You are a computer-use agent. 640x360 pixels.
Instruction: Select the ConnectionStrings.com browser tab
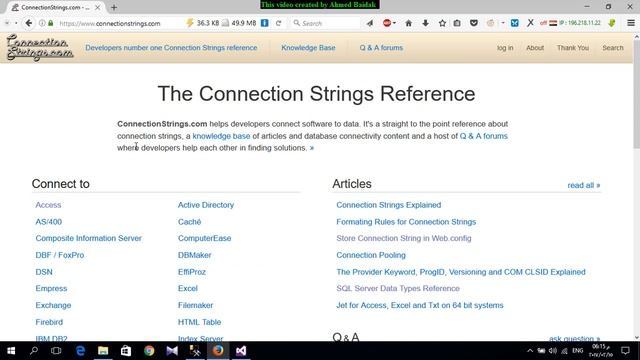coord(55,7)
